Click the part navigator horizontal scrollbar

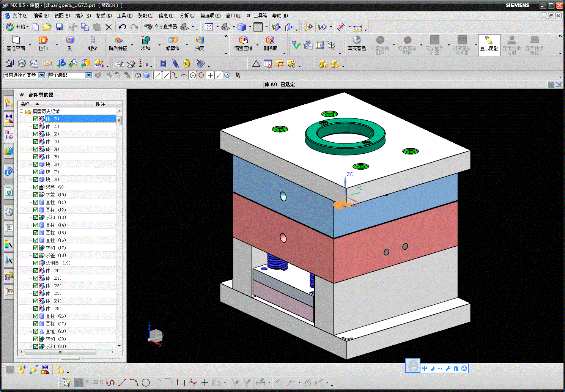(x=61, y=352)
